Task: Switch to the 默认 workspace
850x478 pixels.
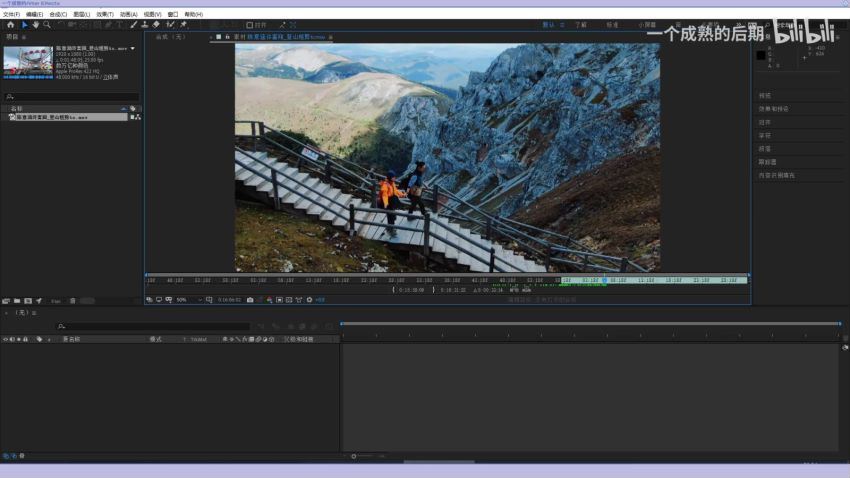Action: (x=549, y=25)
